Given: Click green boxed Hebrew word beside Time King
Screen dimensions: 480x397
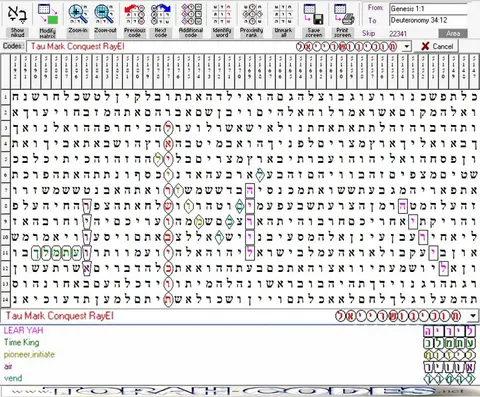Looking at the screenshot, I should coord(449,343).
